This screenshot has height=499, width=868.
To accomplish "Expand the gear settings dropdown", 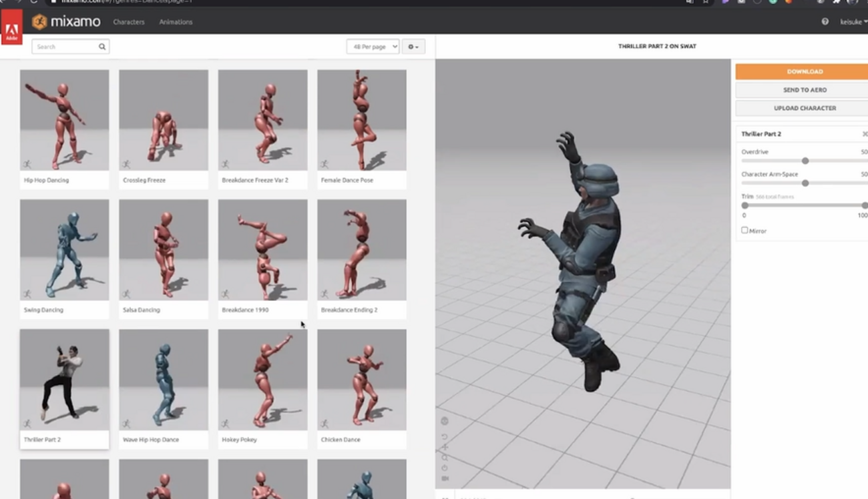I will [413, 47].
